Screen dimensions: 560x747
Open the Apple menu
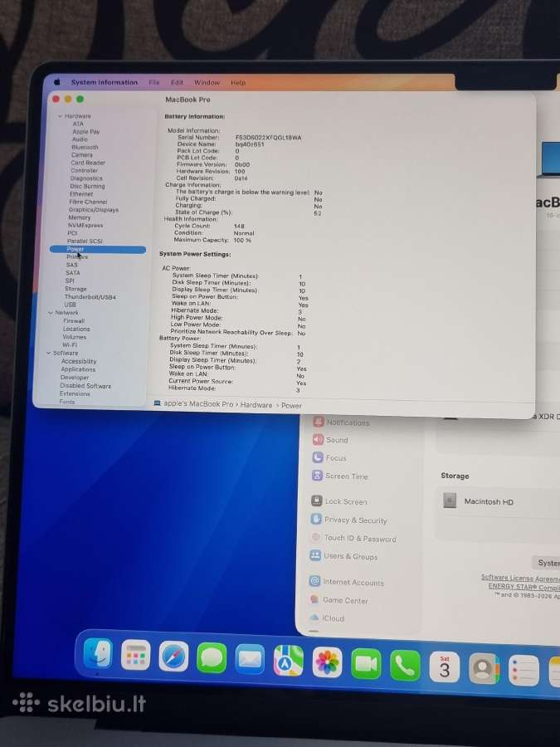[x=57, y=82]
